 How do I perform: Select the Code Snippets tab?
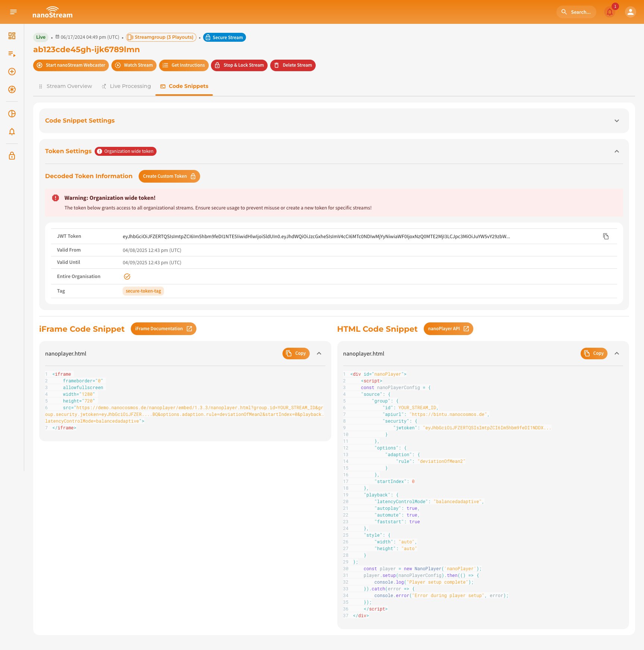[x=184, y=86]
